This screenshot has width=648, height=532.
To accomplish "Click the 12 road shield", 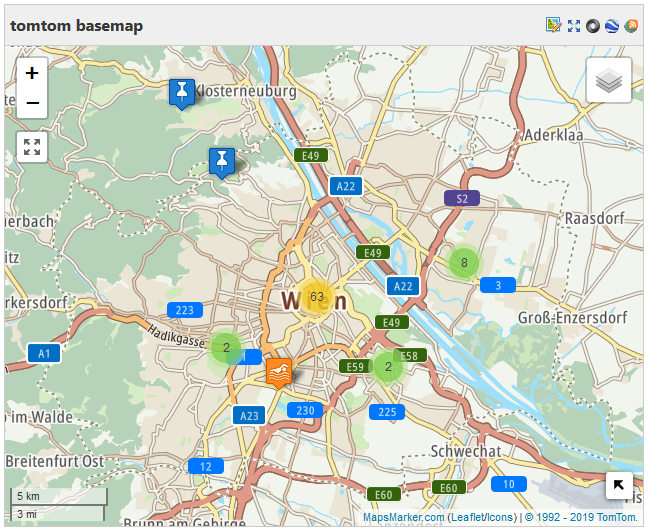I will 206,466.
